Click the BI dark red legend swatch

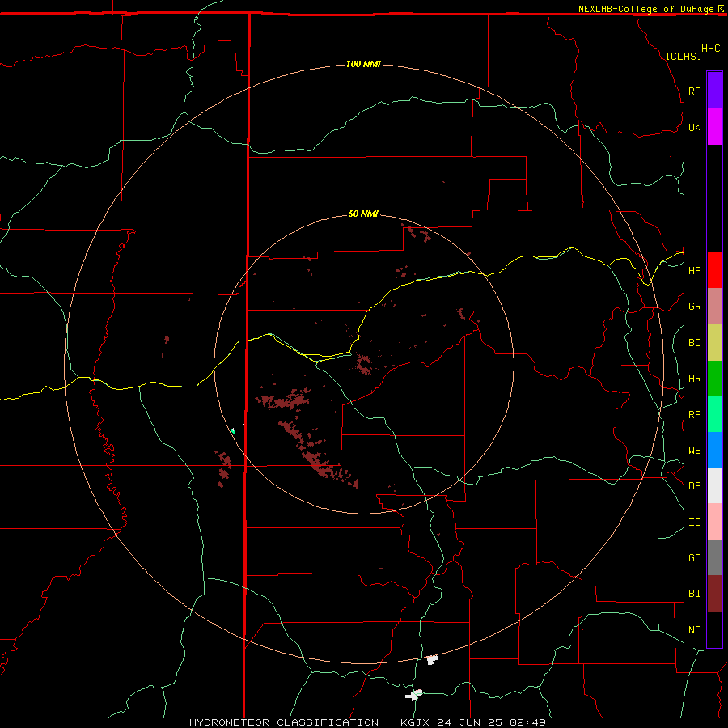tap(714, 594)
